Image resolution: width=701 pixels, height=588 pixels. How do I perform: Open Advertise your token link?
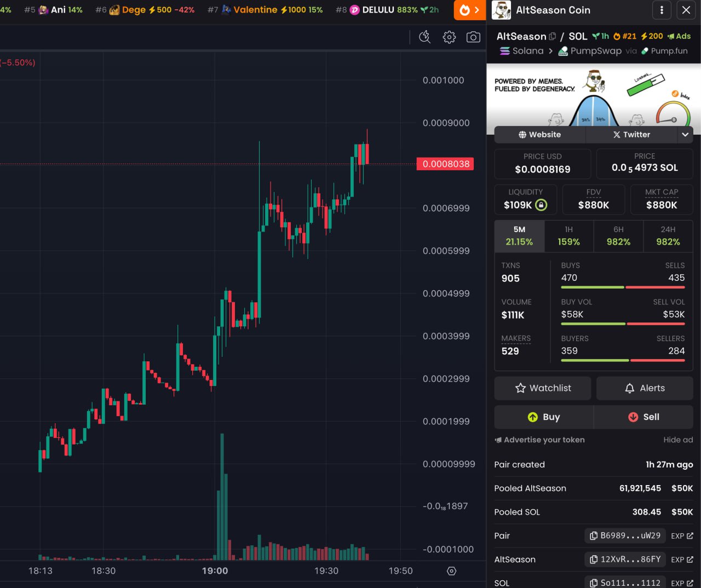click(540, 440)
